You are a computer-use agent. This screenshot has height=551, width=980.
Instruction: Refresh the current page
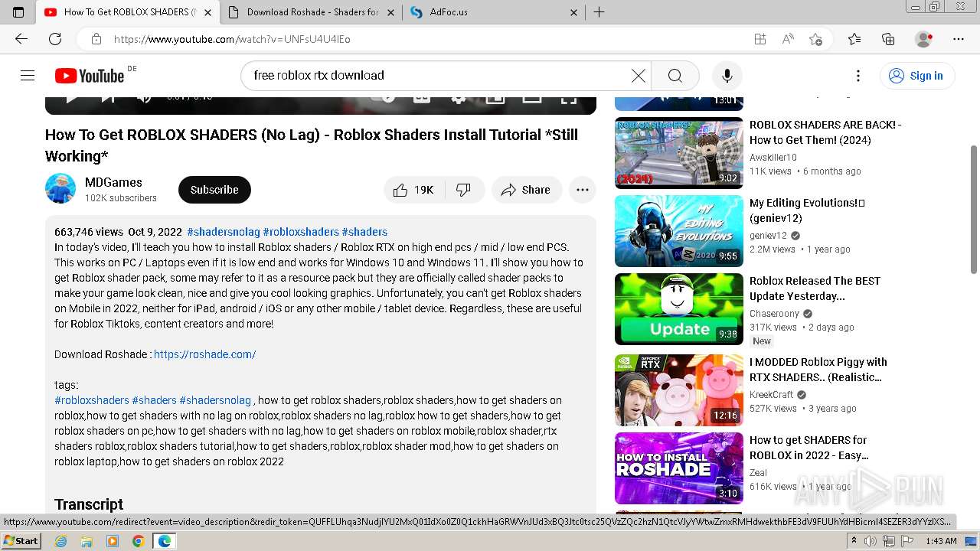coord(55,38)
